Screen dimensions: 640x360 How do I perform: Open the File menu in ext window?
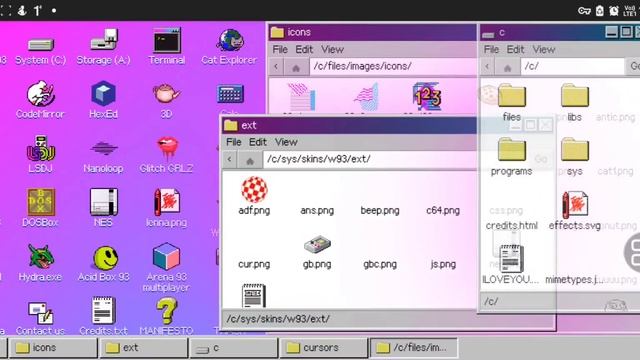233,142
